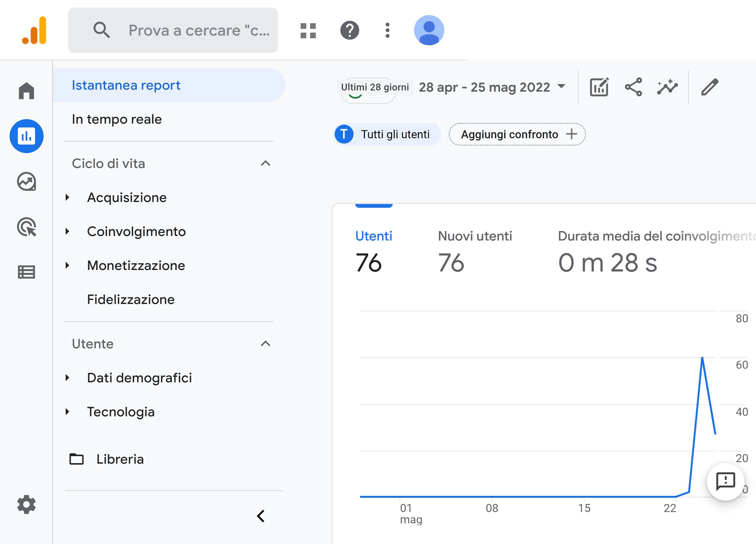
Task: Click the '80' value on chart y-axis
Action: coord(742,319)
